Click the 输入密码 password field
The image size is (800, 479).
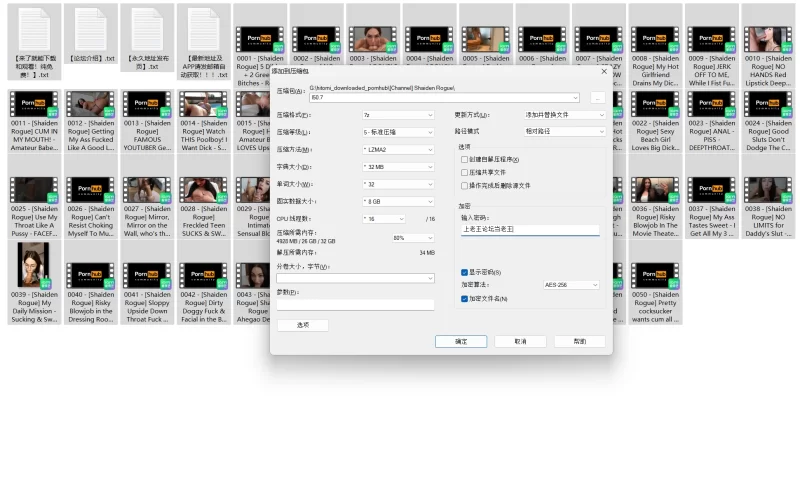click(x=530, y=230)
